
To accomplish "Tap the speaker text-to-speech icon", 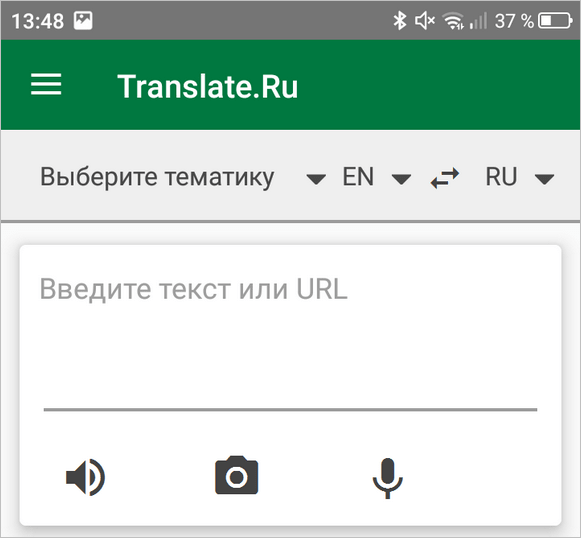I will click(86, 477).
